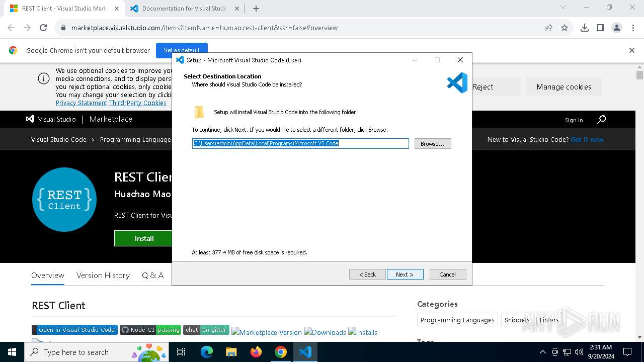
Task: Click Marketplace Version badge link
Action: 267,332
